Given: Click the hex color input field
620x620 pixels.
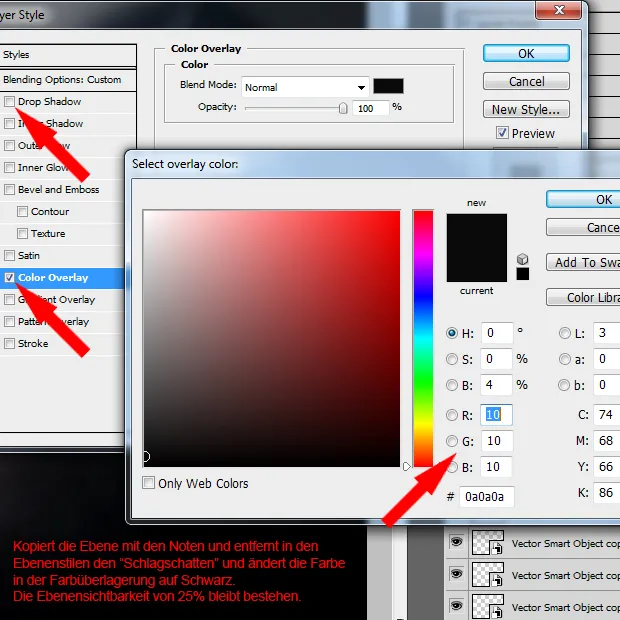Looking at the screenshot, I should (x=487, y=497).
